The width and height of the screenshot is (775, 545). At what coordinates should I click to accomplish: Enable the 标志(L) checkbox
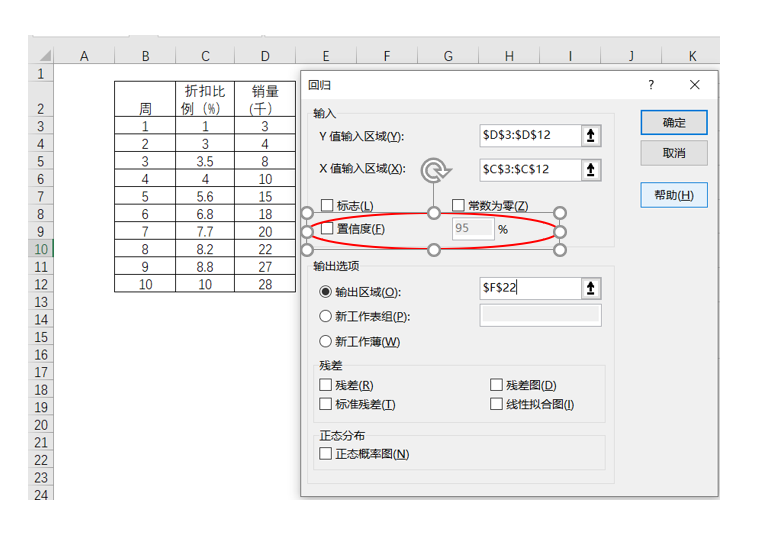coord(327,206)
